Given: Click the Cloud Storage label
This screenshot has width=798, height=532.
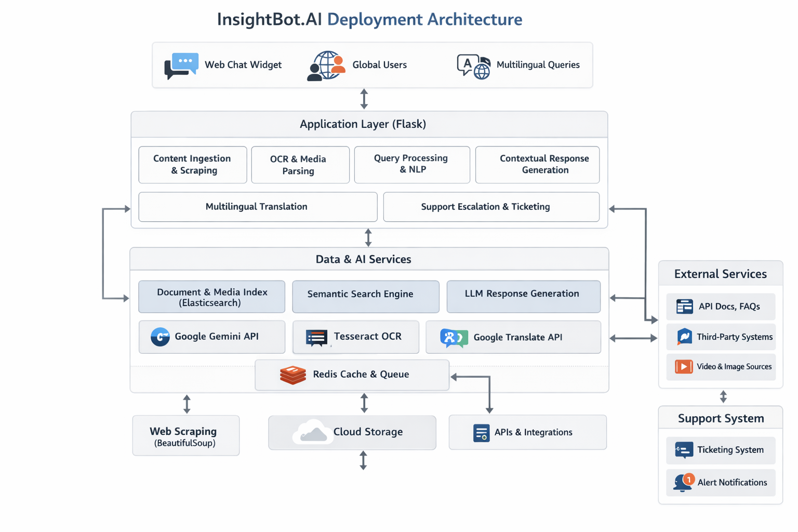Looking at the screenshot, I should coord(368,432).
